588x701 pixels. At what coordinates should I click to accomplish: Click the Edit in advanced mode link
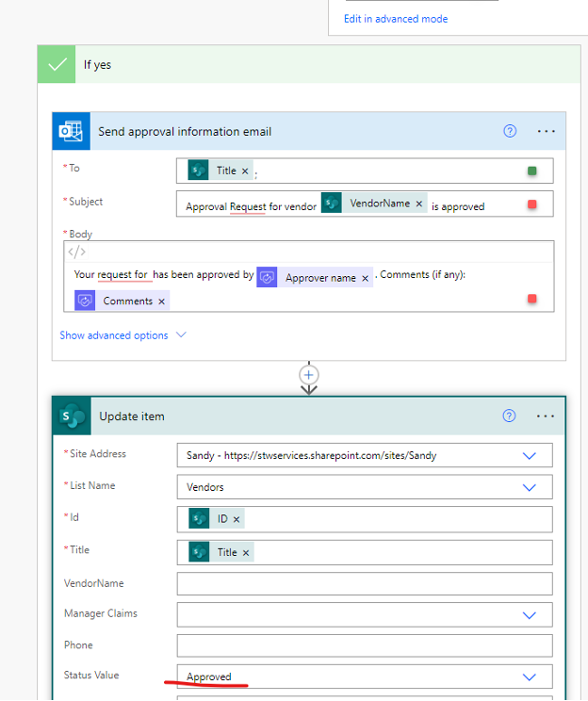(396, 19)
